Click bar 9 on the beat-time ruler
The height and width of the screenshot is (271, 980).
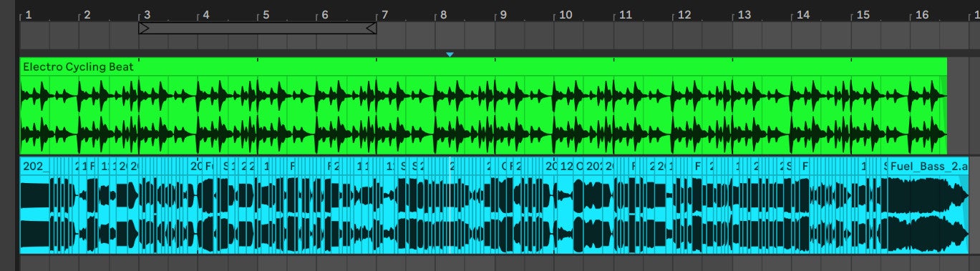point(503,14)
